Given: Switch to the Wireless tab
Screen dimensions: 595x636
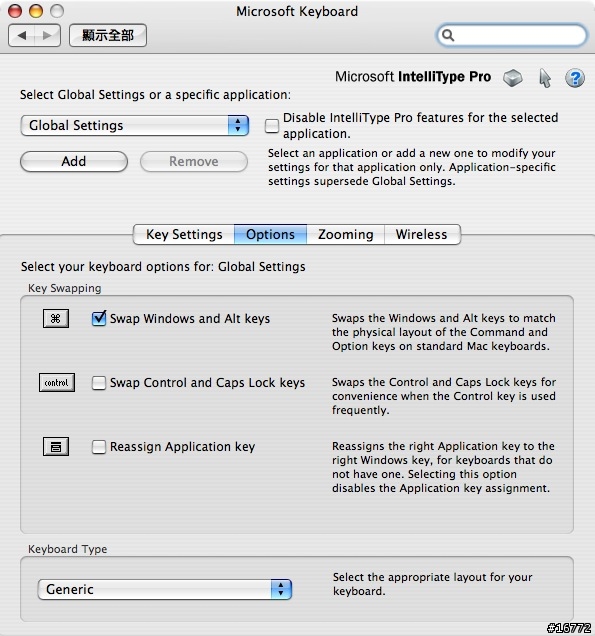Looking at the screenshot, I should 422,234.
